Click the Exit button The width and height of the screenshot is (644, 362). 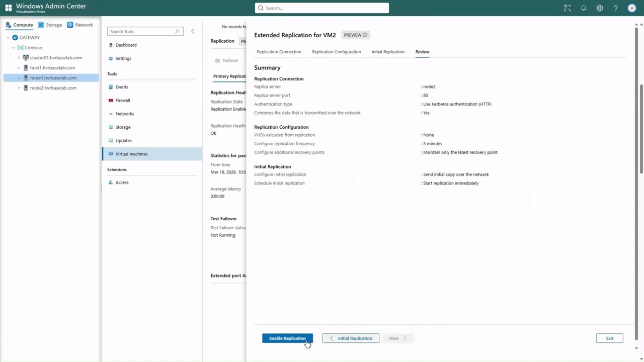coord(610,338)
